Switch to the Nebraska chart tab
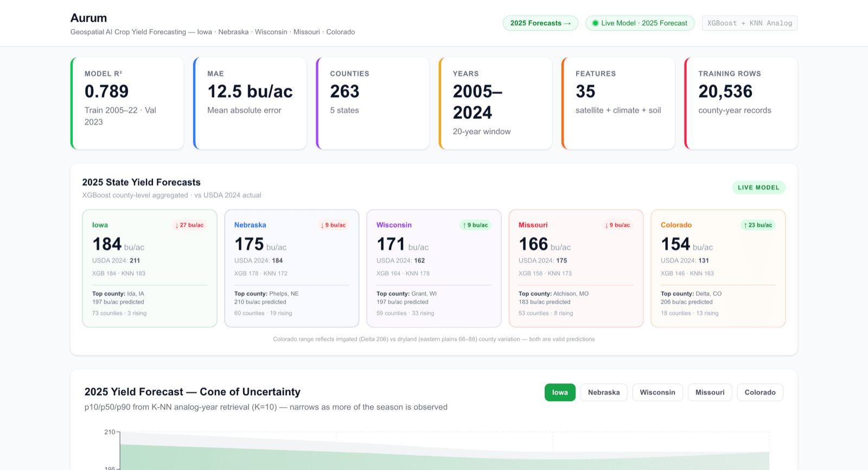The height and width of the screenshot is (470, 868). (x=604, y=392)
